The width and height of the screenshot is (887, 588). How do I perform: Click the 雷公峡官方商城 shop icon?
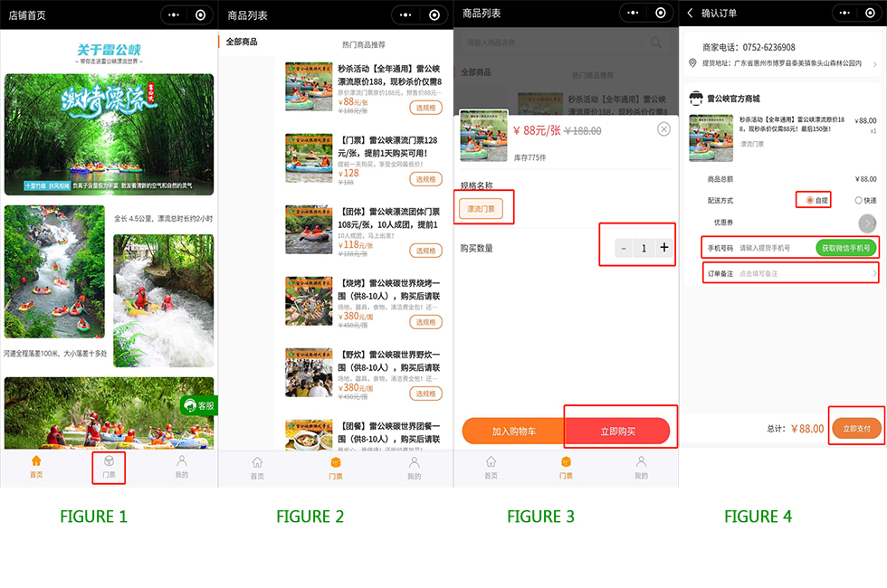point(696,99)
